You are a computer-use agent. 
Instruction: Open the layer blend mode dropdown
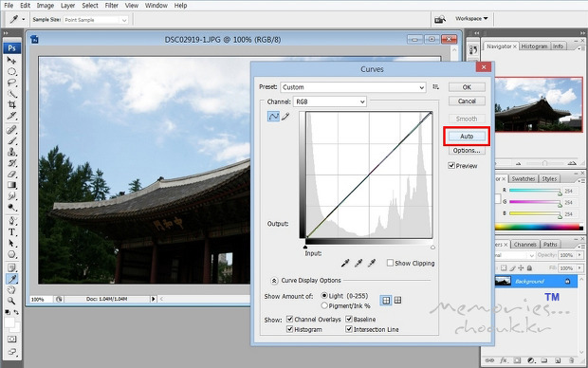pos(514,255)
